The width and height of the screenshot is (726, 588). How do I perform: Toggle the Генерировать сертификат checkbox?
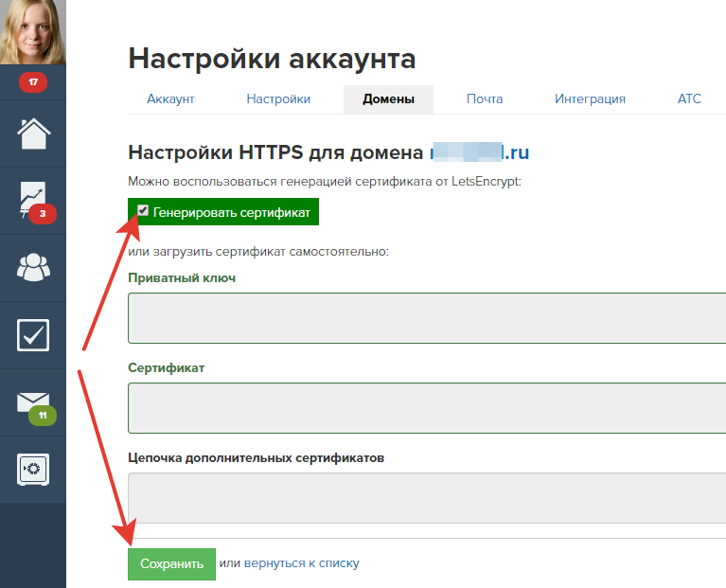coord(143,210)
